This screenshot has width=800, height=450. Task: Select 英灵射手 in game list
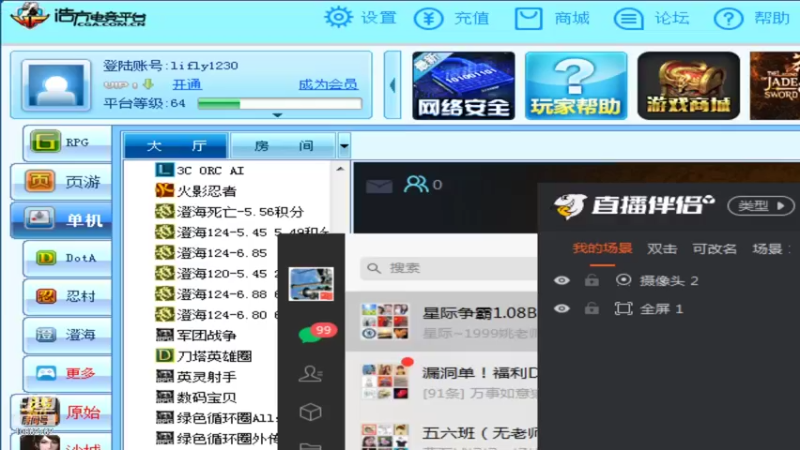click(x=207, y=377)
